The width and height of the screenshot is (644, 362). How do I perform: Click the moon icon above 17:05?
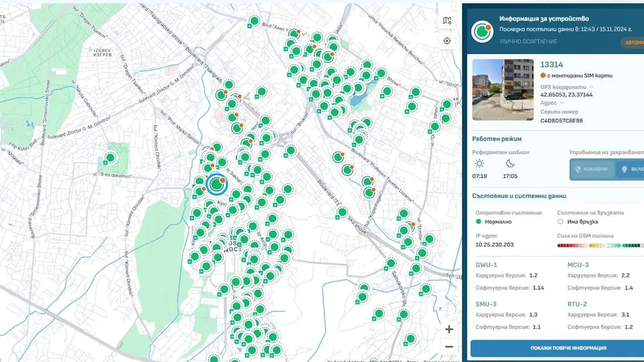point(510,164)
